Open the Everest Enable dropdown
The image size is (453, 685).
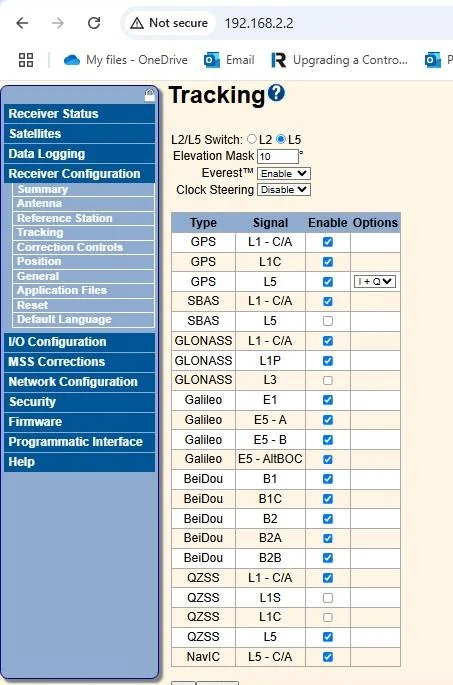click(x=284, y=173)
